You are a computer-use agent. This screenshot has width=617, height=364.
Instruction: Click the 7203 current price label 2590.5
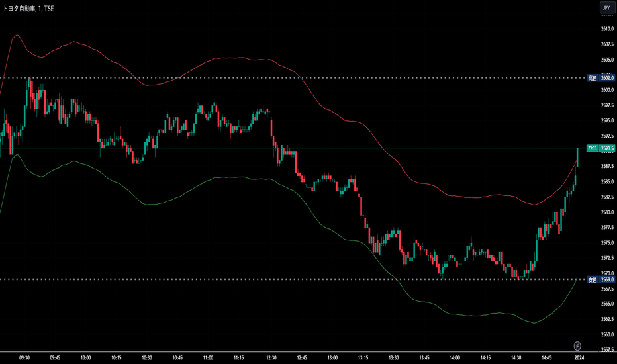[600, 148]
